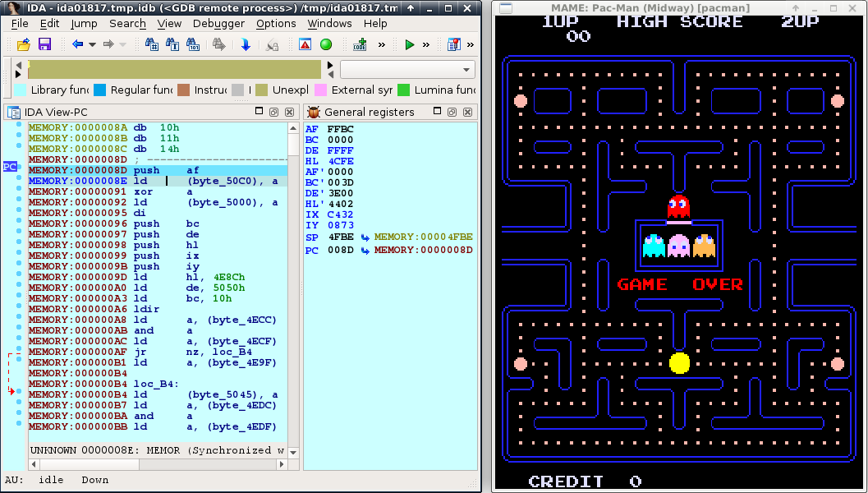This screenshot has width=868, height=493.
Task: Click the PC marker in disassembly gutter
Action: (10, 167)
